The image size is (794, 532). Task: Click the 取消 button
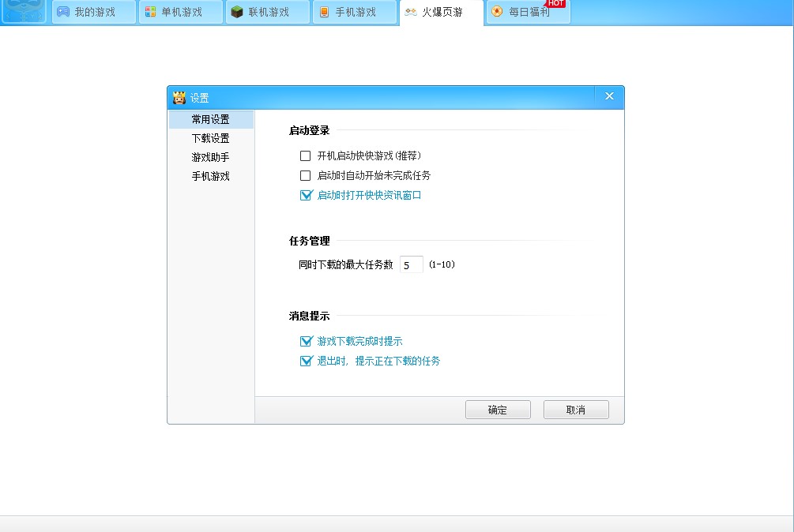576,410
